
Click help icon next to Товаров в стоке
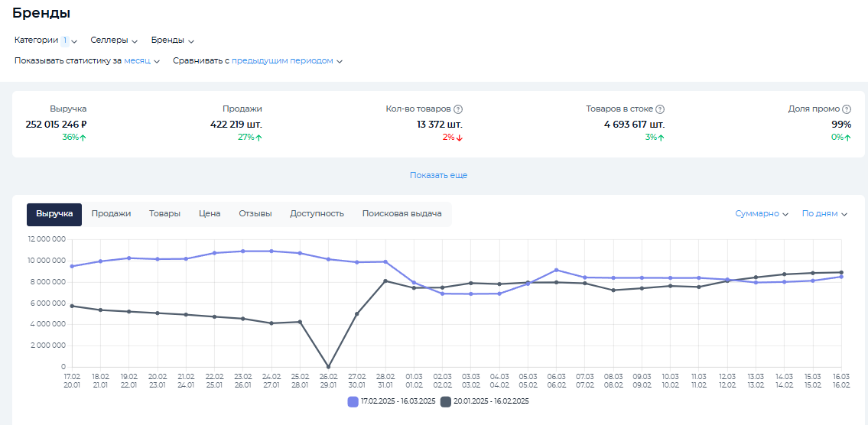(660, 109)
